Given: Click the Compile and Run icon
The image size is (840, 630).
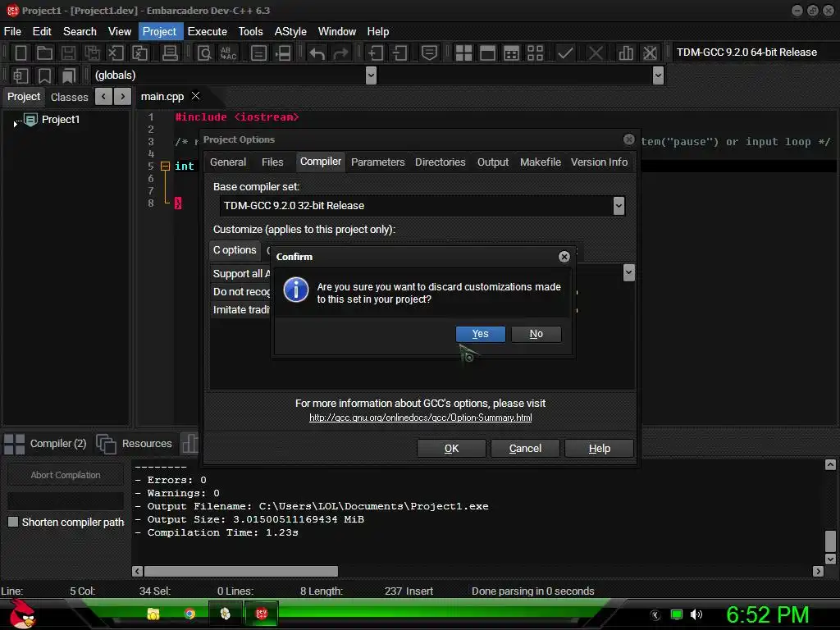Looking at the screenshot, I should pyautogui.click(x=511, y=52).
